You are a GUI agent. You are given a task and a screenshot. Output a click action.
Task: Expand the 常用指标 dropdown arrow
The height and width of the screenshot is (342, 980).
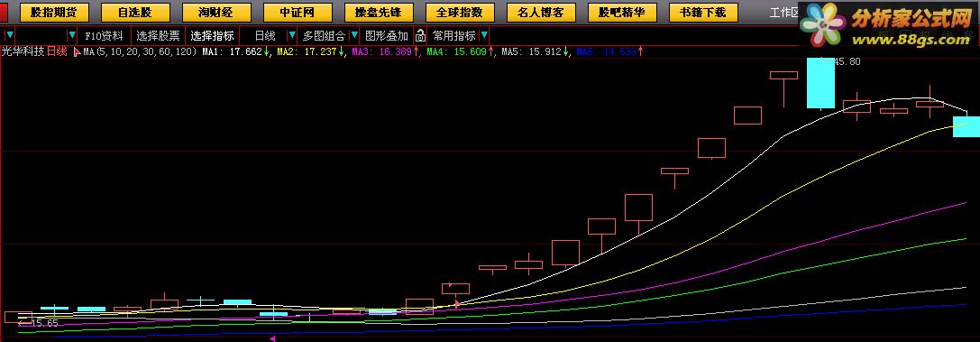coord(484,35)
